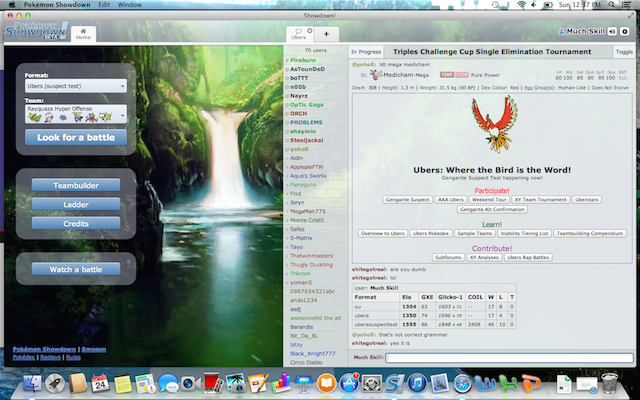Open the Credits
Screen dimensions: 640x400
point(76,224)
